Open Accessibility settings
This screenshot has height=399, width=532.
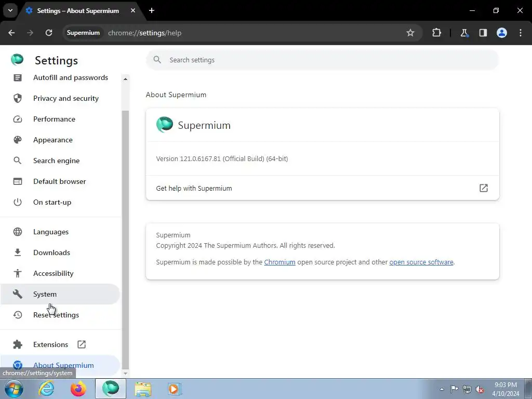(x=60, y=273)
